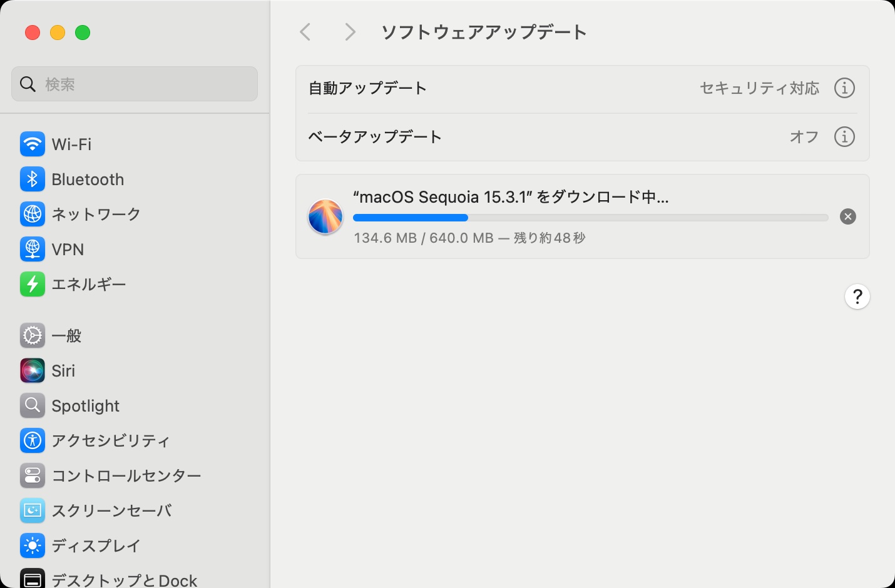
Task: Open the 一般 gear icon
Action: [33, 336]
